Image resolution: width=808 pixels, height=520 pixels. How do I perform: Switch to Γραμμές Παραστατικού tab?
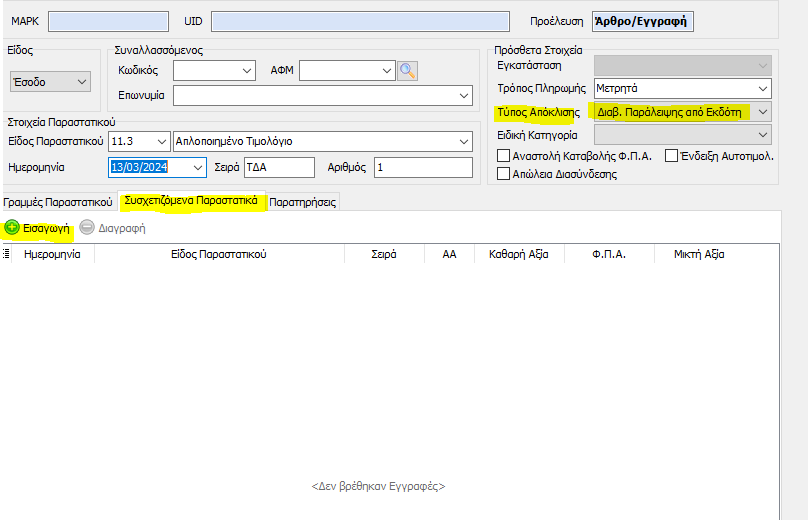[x=58, y=202]
